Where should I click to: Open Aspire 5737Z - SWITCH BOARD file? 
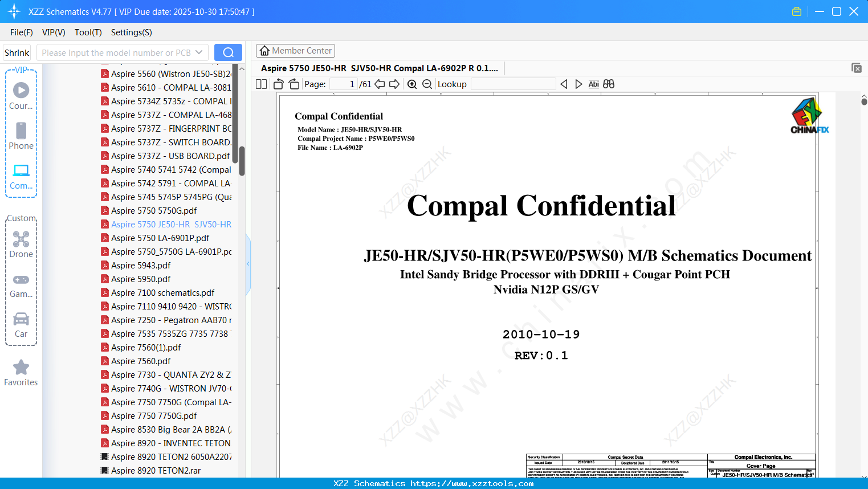click(x=166, y=142)
